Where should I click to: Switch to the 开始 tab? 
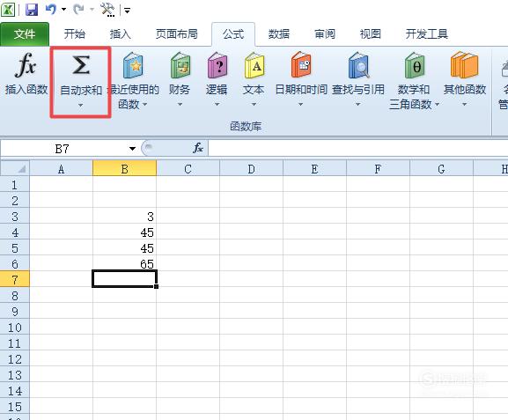tap(75, 34)
